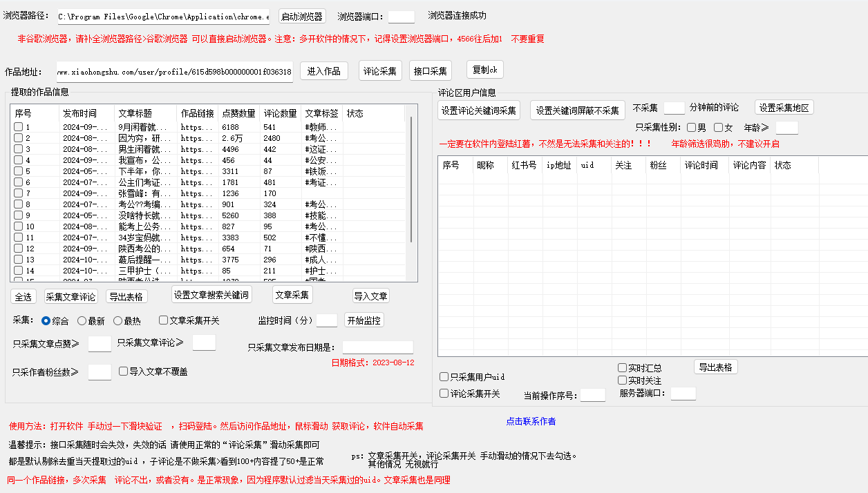Image resolution: width=868 pixels, height=493 pixels.
Task: Select the 最新 radio button
Action: (82, 320)
